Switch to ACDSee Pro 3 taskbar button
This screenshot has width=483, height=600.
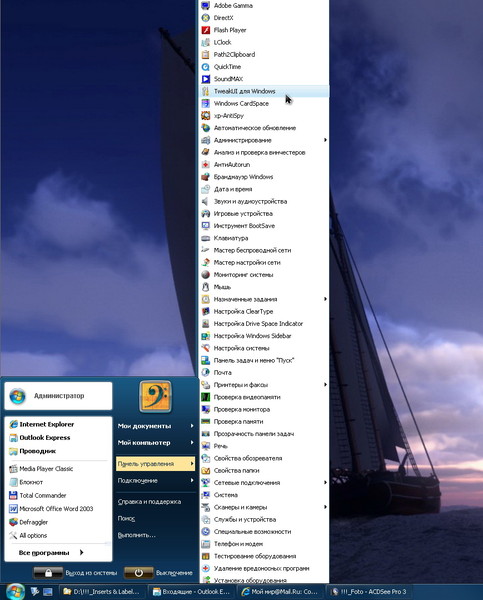[x=369, y=592]
